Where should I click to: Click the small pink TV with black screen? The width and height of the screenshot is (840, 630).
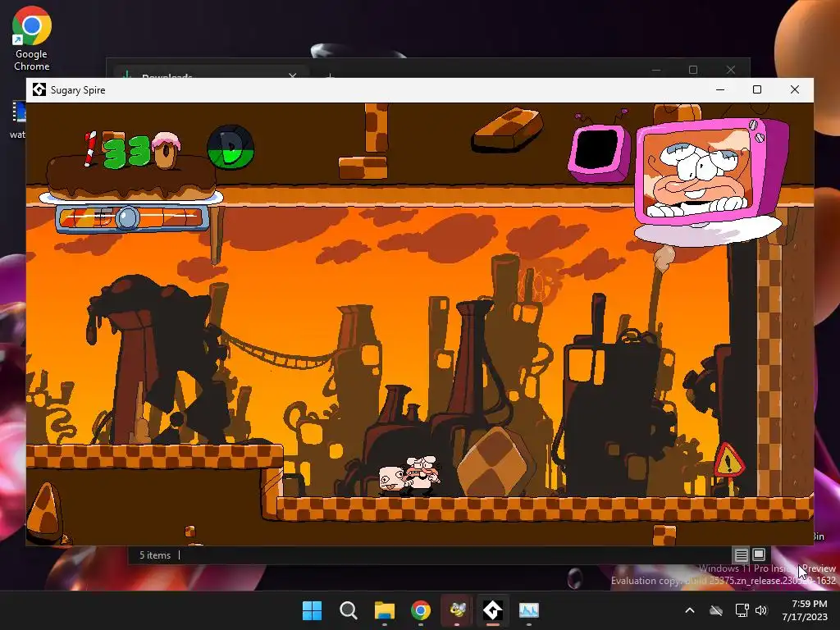point(599,152)
